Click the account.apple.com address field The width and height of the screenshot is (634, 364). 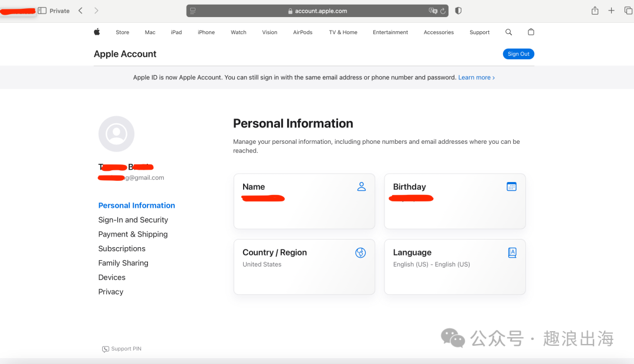click(x=318, y=11)
